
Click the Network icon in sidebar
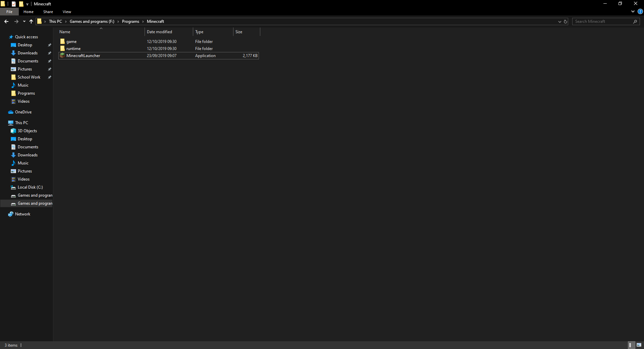pos(11,214)
